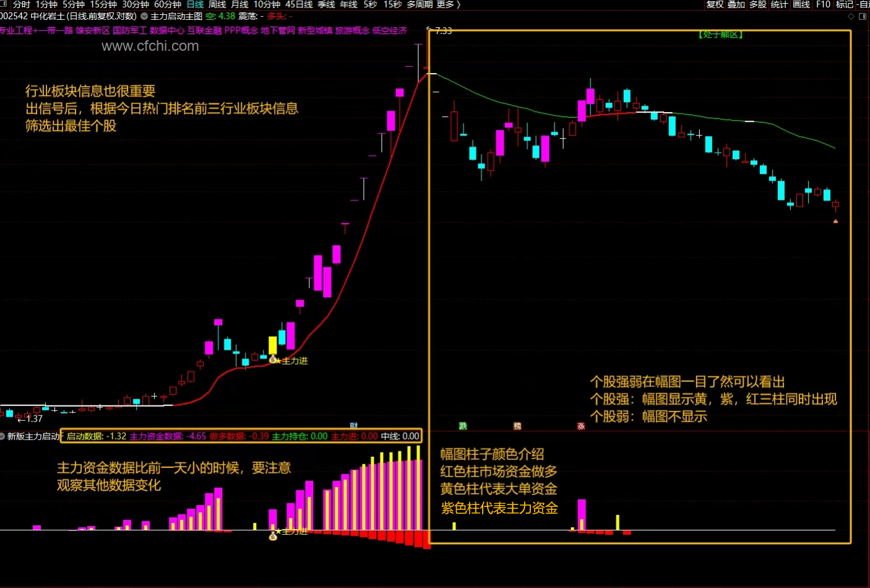
Task: Select the 年线 yearly period
Action: 348,4
